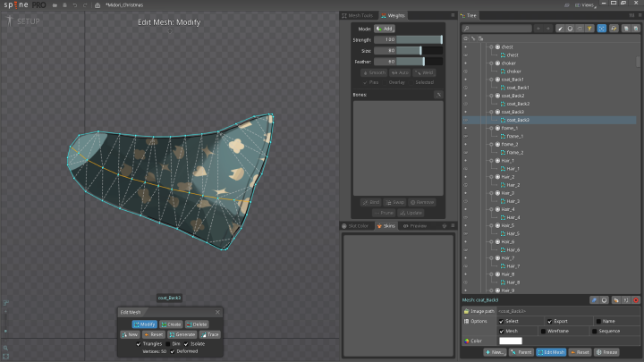Uncheck the Select option
644x362 pixels.
[x=501, y=322]
